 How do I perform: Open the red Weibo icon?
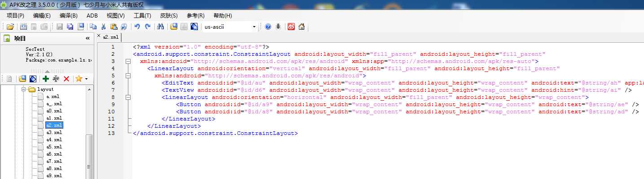(291, 27)
